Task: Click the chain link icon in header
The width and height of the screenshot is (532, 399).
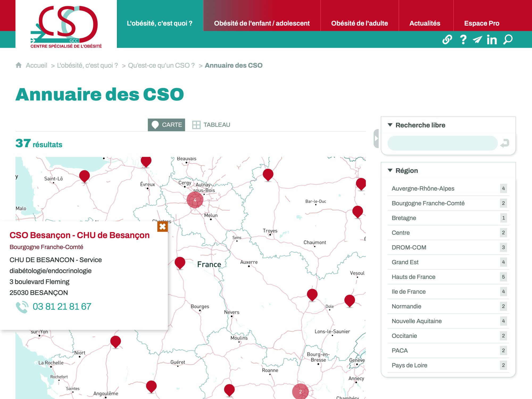Action: 447,40
